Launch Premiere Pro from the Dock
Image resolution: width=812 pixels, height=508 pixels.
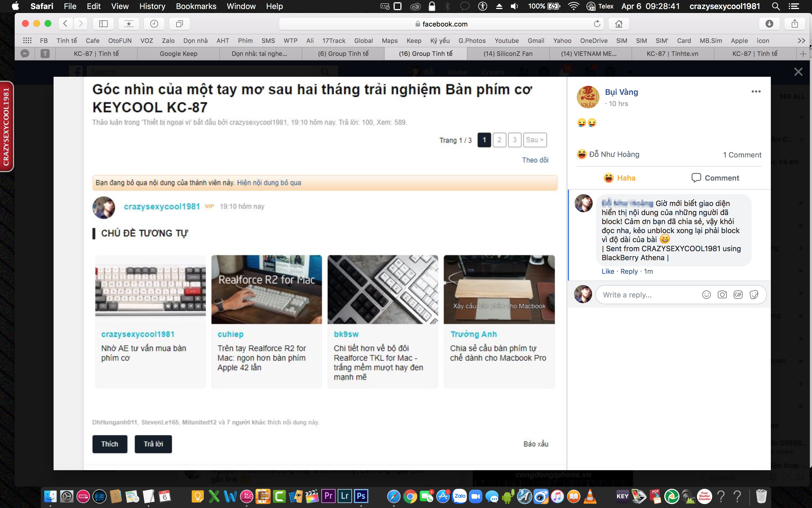pos(328,496)
